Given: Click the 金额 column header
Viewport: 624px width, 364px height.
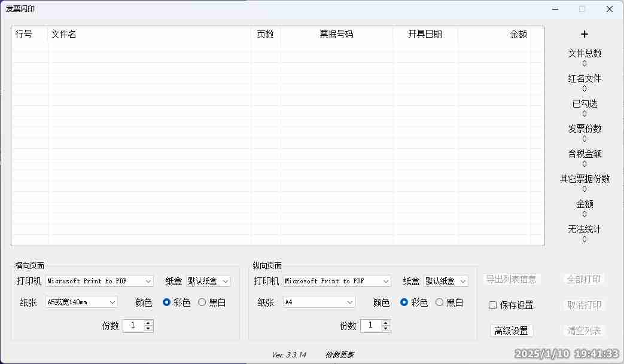Looking at the screenshot, I should 518,35.
